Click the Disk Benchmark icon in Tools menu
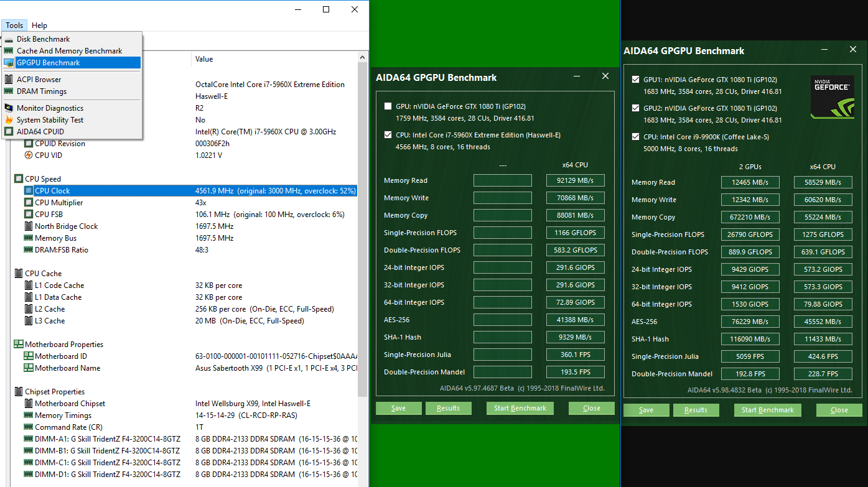 [9, 39]
